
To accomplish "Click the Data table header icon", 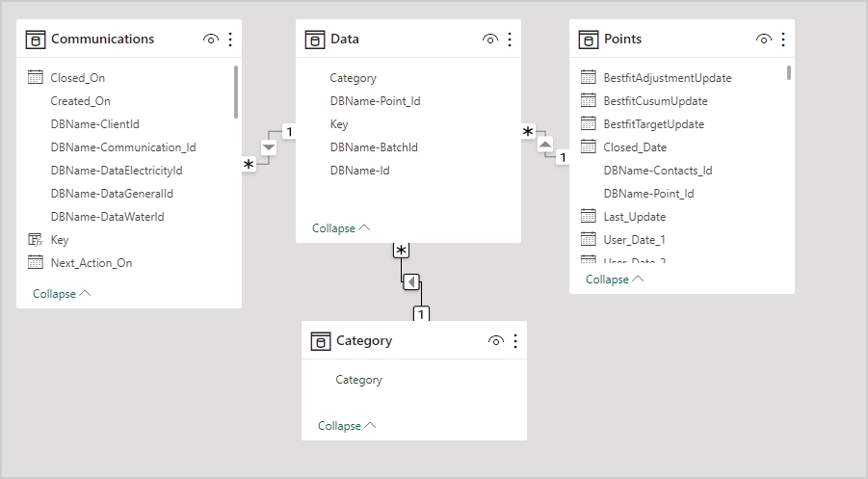I will click(x=315, y=40).
